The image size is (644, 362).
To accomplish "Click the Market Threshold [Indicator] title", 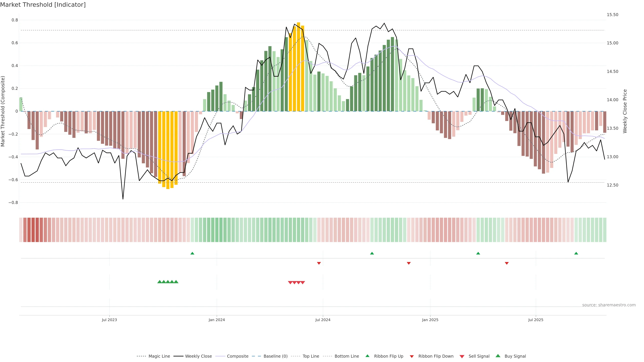I will tap(43, 5).
